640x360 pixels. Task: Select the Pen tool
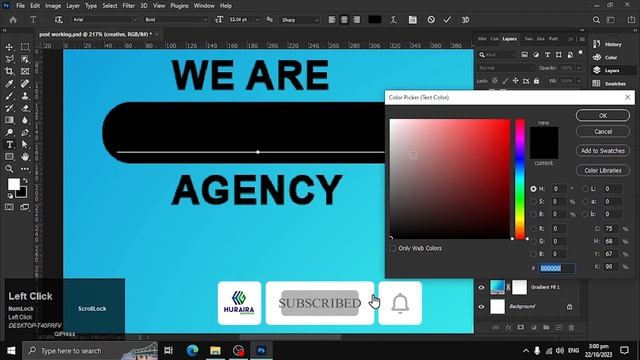click(x=25, y=132)
